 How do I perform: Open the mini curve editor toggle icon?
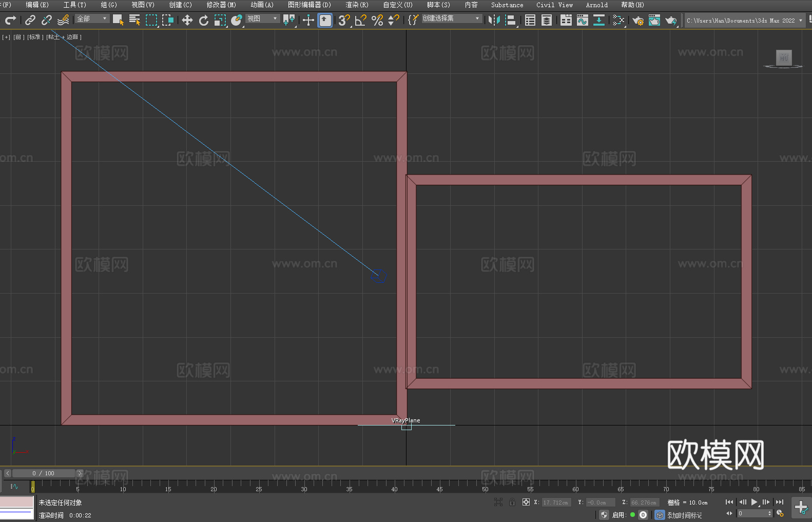[14, 487]
